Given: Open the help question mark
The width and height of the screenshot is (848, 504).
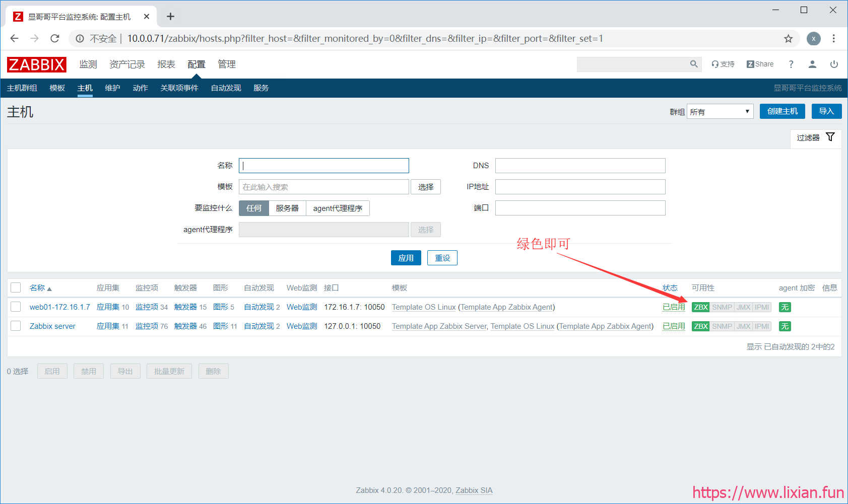Looking at the screenshot, I should pyautogui.click(x=791, y=64).
